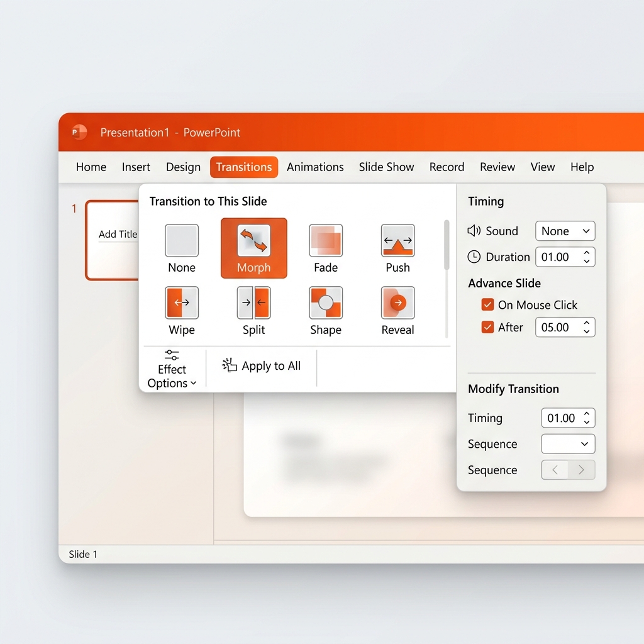This screenshot has height=644, width=644.
Task: Pick the Reveal transition
Action: pyautogui.click(x=397, y=311)
